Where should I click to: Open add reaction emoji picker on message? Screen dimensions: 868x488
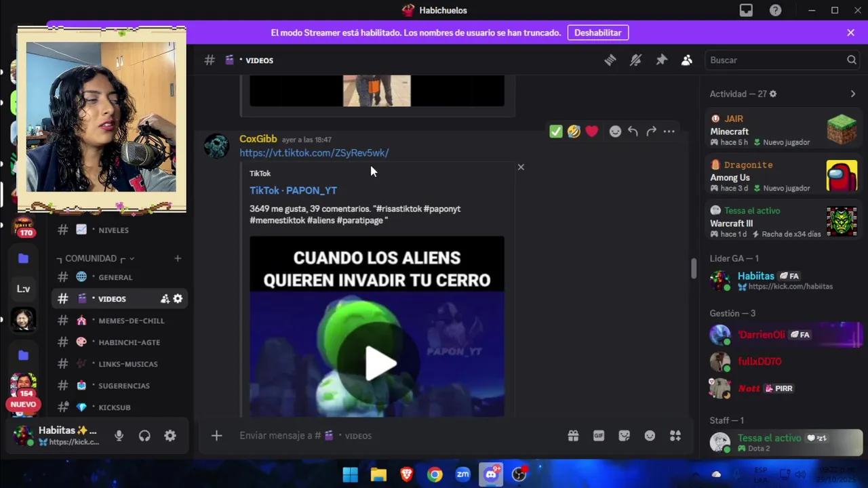[615, 131]
